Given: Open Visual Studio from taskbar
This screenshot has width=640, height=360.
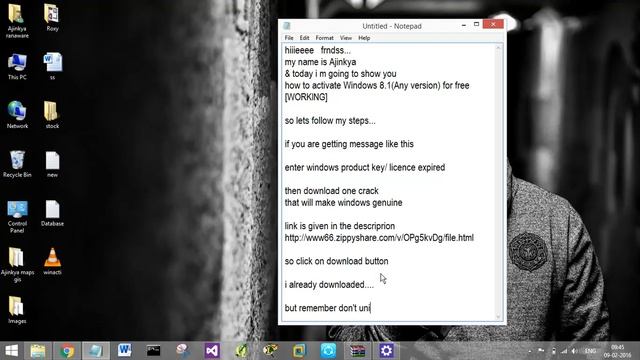Looking at the screenshot, I should [212, 351].
